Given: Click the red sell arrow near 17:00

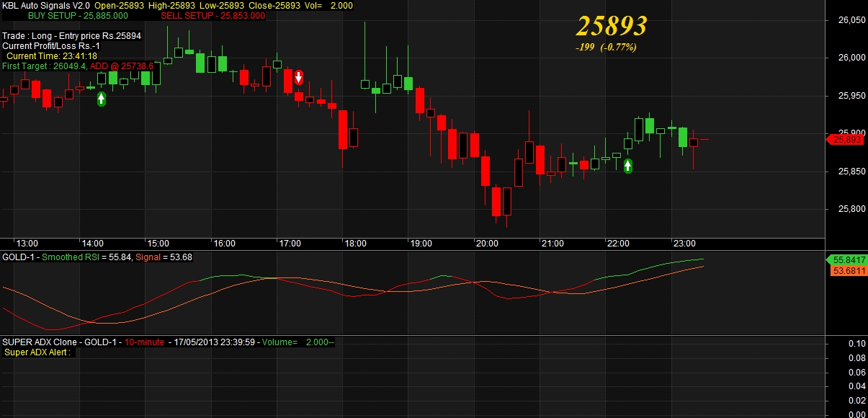Looking at the screenshot, I should pyautogui.click(x=298, y=77).
